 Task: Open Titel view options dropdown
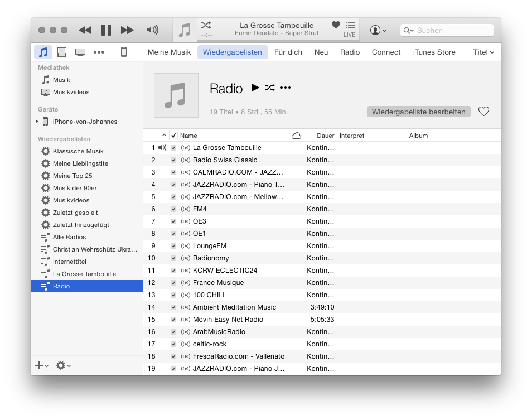tap(483, 52)
